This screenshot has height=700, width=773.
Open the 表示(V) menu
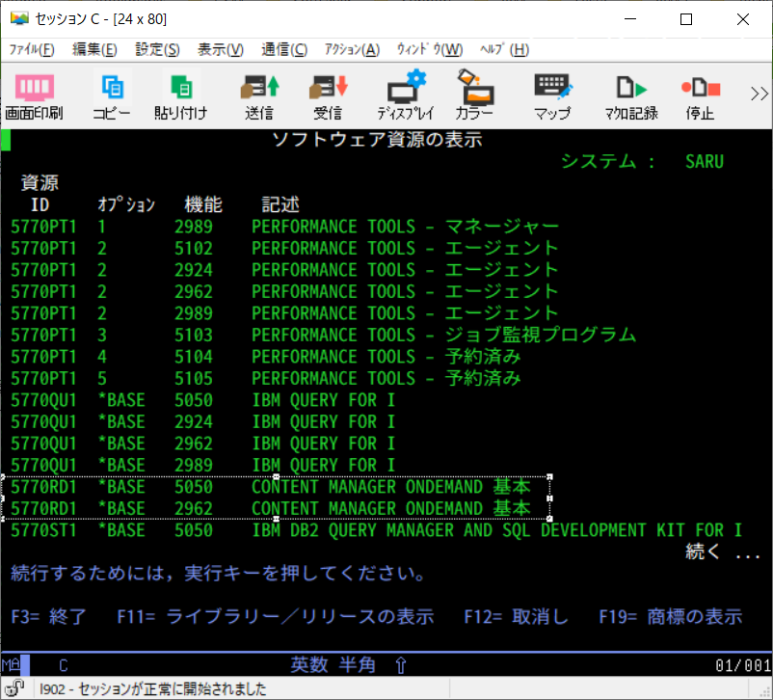pos(221,49)
